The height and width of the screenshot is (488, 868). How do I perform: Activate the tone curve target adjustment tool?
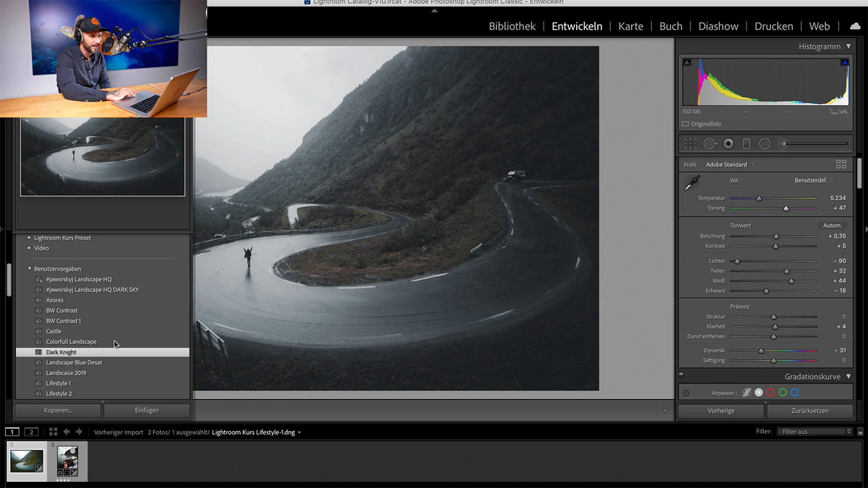pyautogui.click(x=686, y=393)
